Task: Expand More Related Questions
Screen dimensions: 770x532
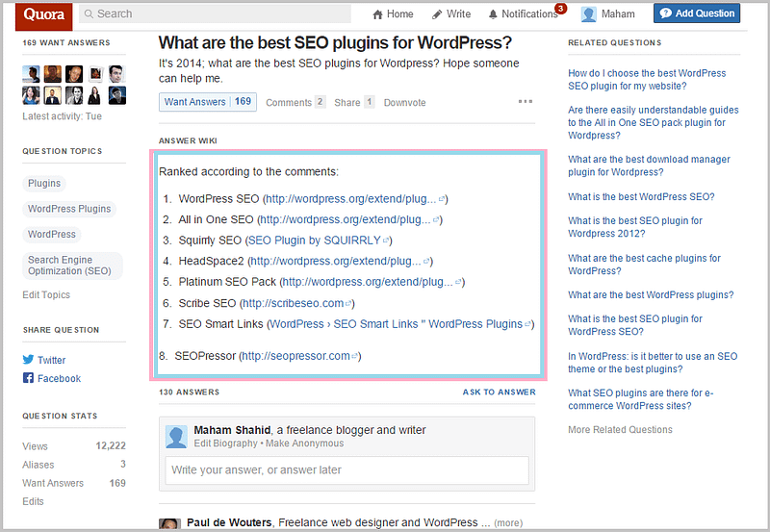Action: tap(620, 430)
